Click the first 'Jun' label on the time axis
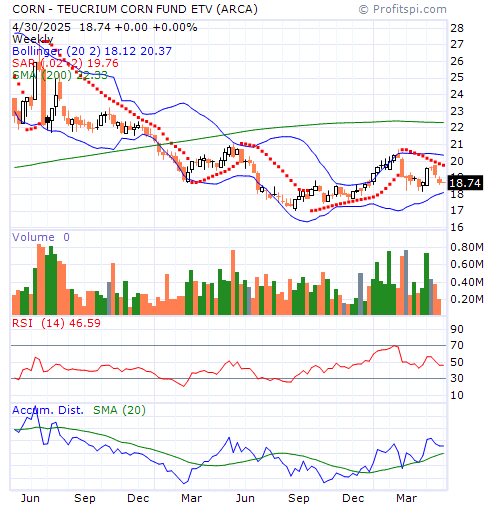This screenshot has height=521, width=500. tap(30, 498)
